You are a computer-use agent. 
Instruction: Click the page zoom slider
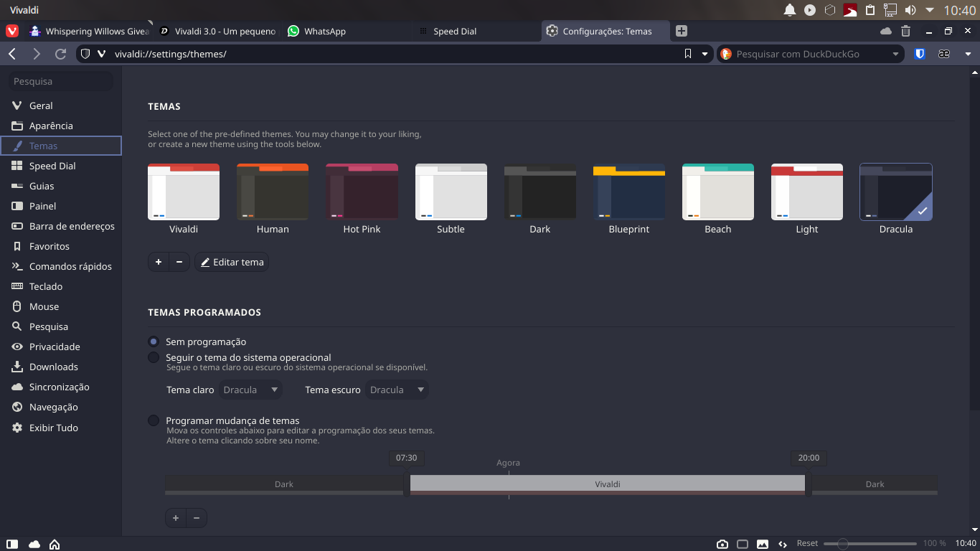tap(870, 544)
